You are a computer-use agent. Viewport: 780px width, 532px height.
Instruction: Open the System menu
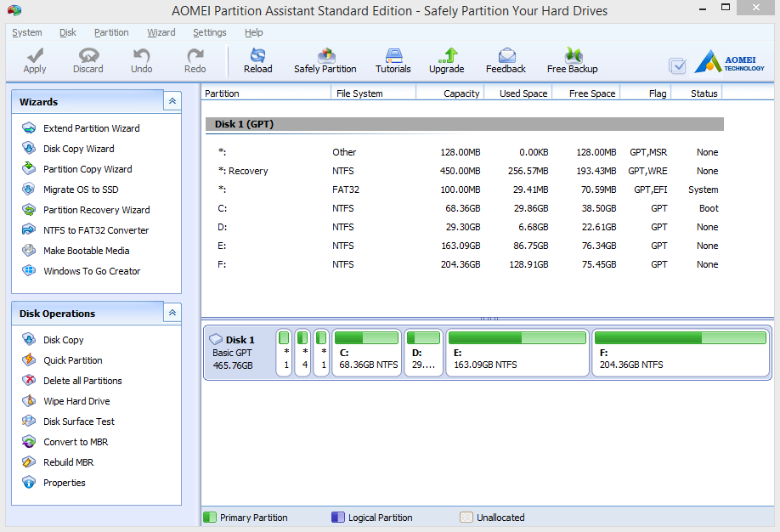tap(27, 32)
